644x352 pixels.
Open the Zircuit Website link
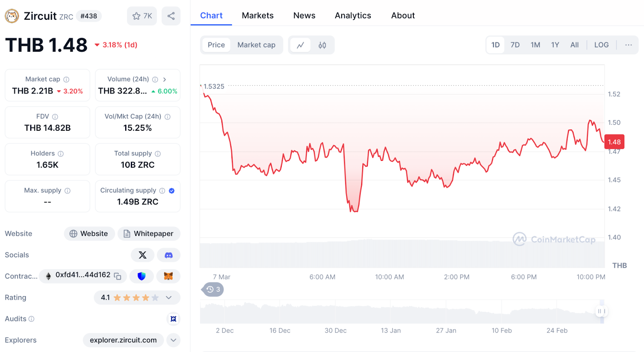coord(89,234)
